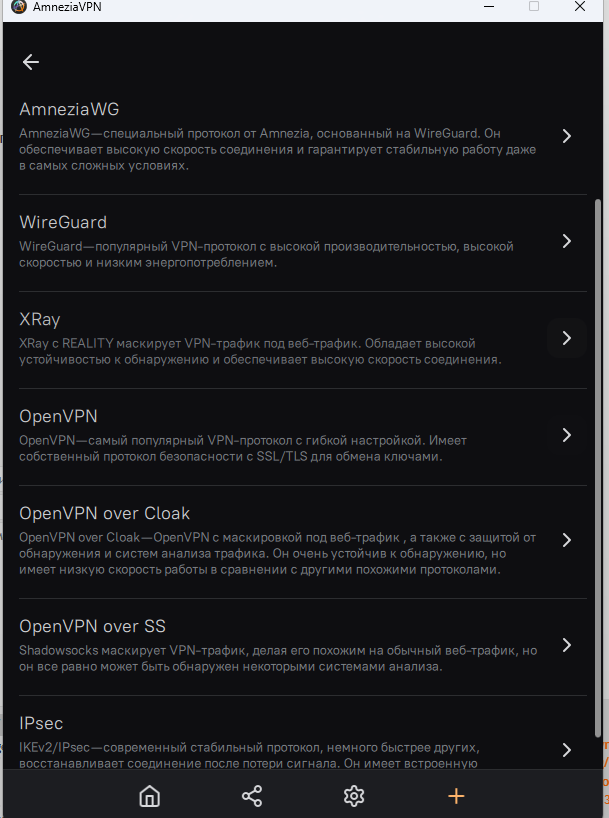Open WireGuard details via the chevron arrow
The height and width of the screenshot is (818, 609).
[567, 241]
